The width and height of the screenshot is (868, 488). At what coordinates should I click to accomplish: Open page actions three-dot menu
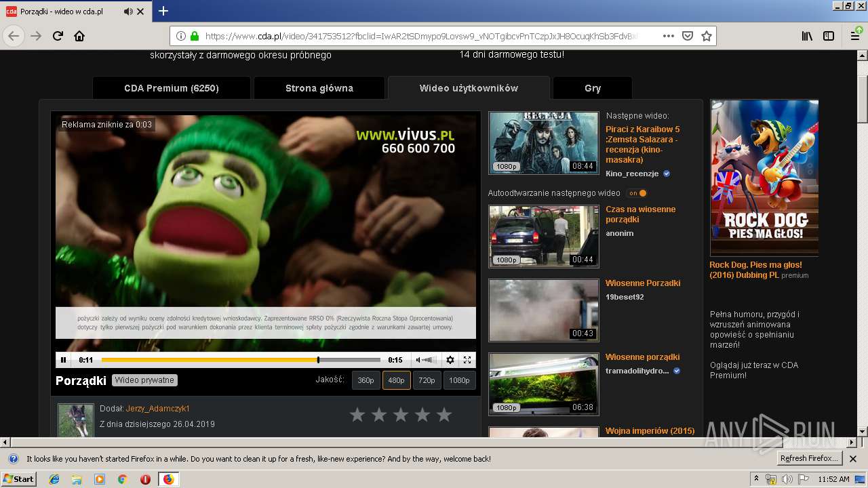669,36
